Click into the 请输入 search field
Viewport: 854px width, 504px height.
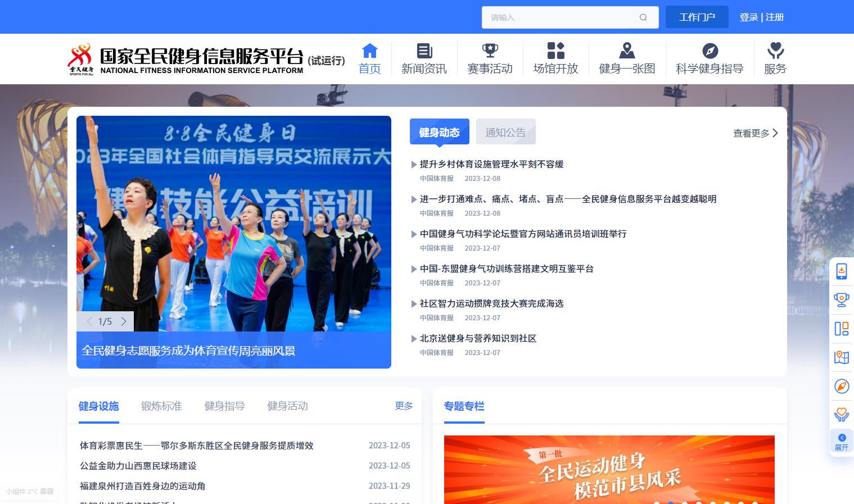click(x=559, y=17)
